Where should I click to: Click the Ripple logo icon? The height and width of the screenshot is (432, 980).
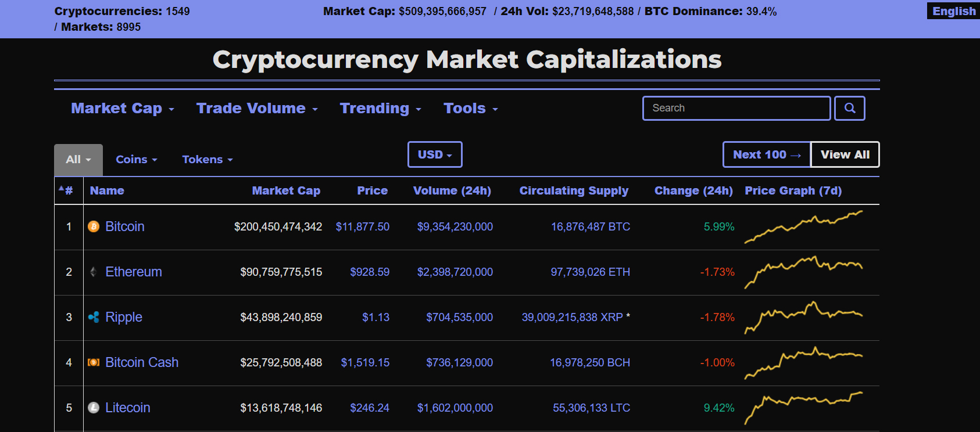[94, 317]
